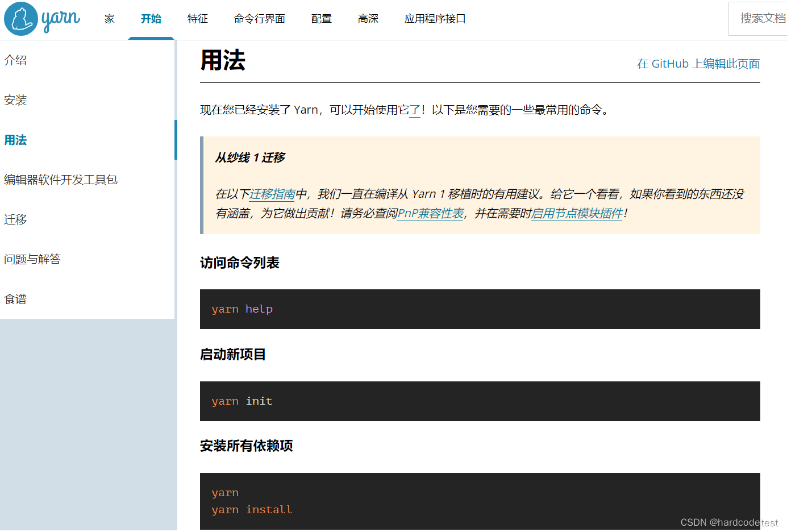Click 在 GitHub 上编辑此页面 link
Viewport: 787px width, 532px height.
coord(698,64)
